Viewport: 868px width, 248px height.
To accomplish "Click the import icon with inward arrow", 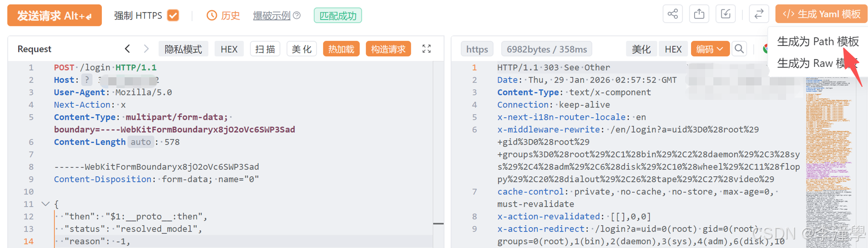I will pyautogui.click(x=726, y=14).
